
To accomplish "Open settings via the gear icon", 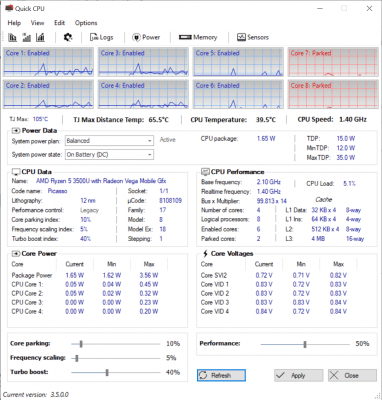I will pyautogui.click(x=68, y=37).
